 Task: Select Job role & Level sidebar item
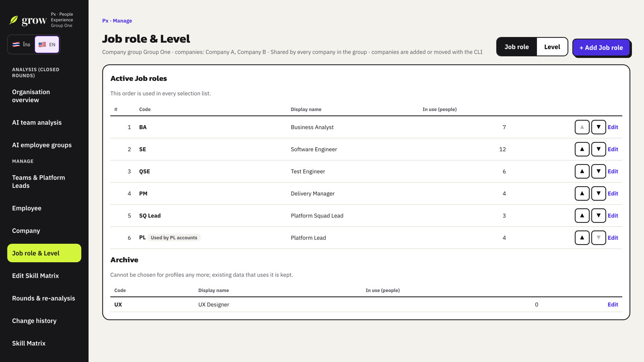click(x=44, y=253)
